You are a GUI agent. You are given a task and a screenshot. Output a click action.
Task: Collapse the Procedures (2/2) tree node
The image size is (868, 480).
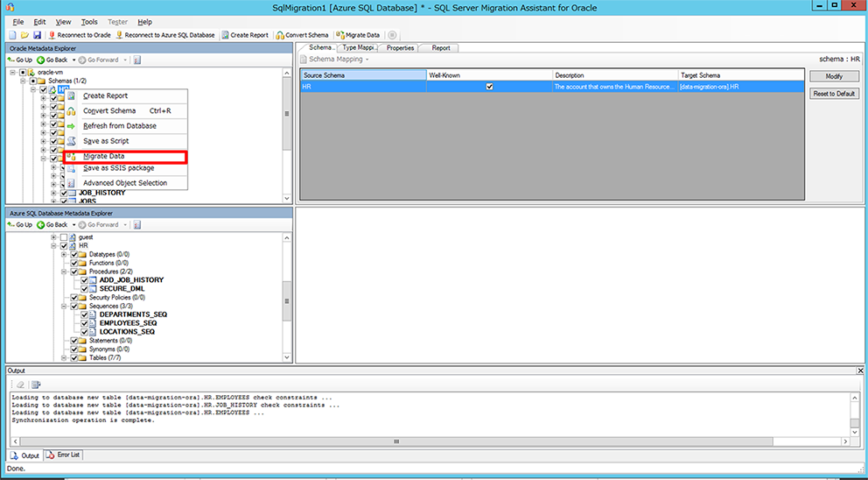point(64,272)
